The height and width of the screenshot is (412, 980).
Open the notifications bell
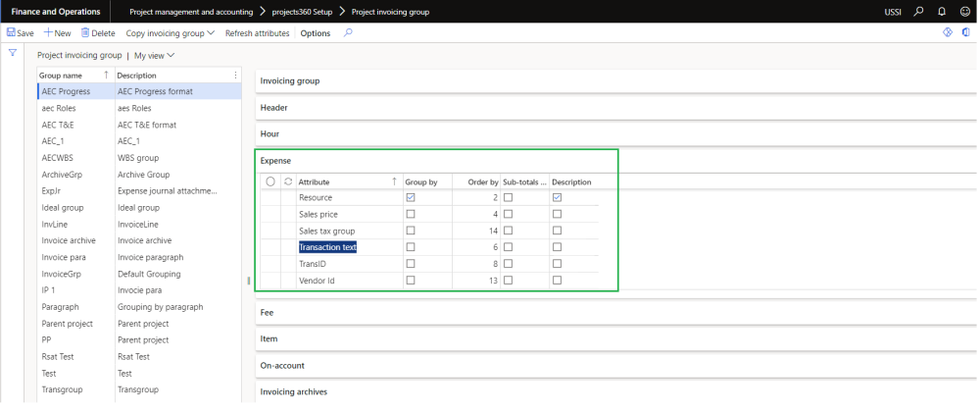pyautogui.click(x=942, y=11)
